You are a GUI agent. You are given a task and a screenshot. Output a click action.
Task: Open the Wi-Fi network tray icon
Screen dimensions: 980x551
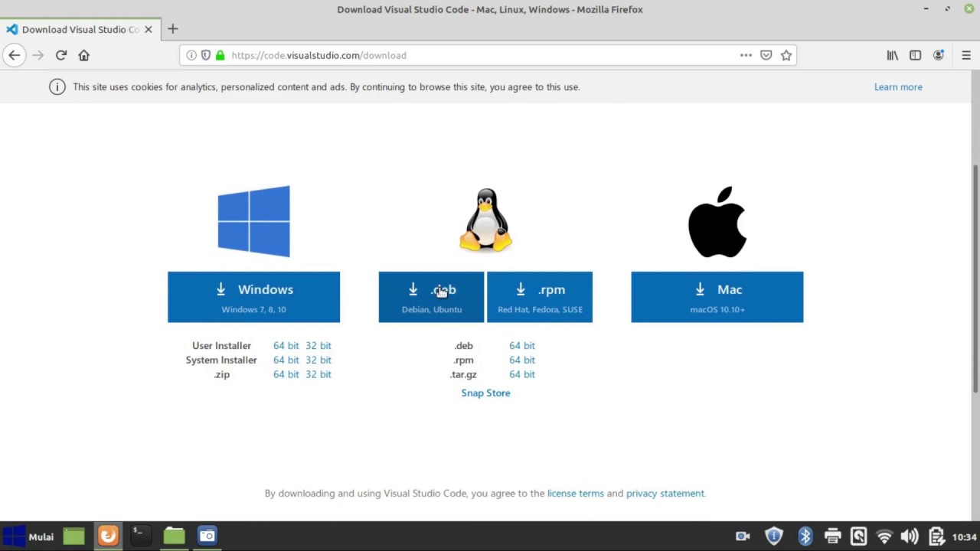[884, 536]
